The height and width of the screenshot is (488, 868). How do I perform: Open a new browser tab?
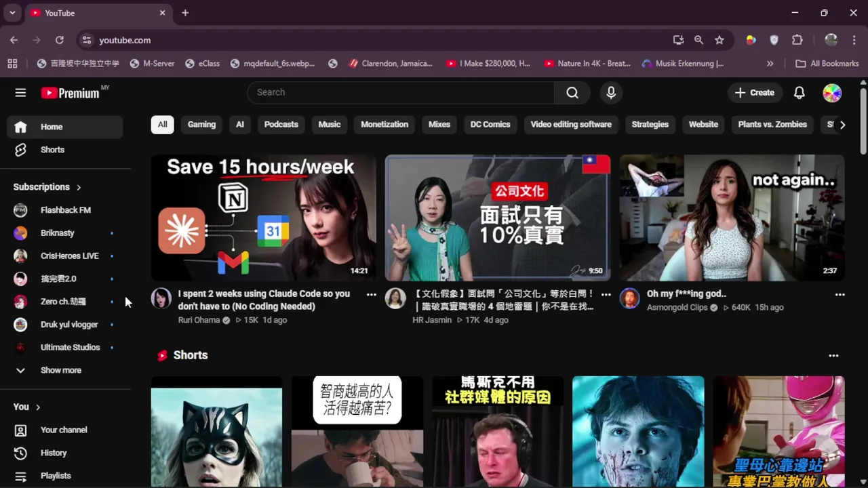(x=185, y=13)
